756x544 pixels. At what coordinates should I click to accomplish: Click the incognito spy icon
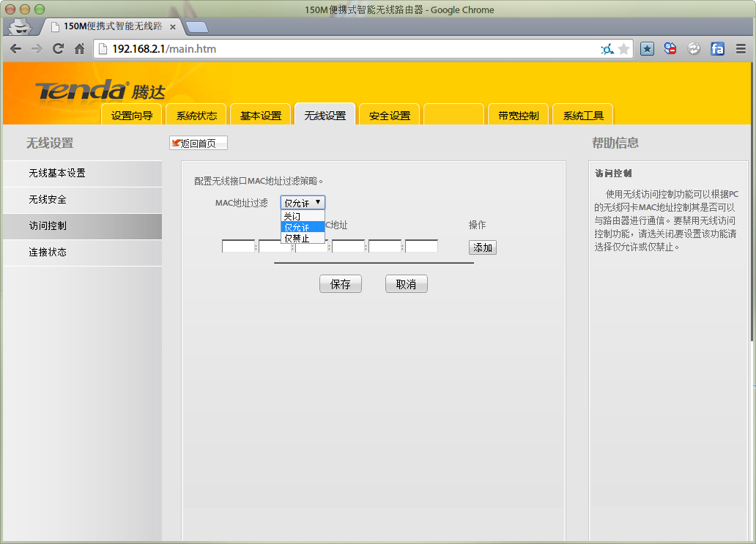pyautogui.click(x=20, y=26)
